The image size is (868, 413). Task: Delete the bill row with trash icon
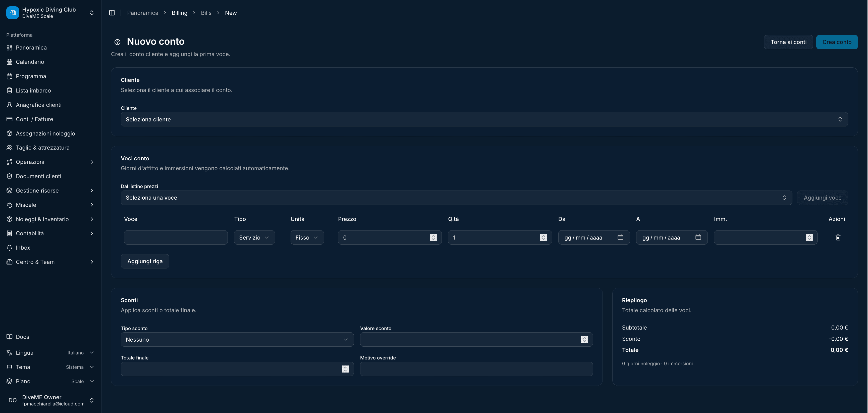pyautogui.click(x=838, y=237)
